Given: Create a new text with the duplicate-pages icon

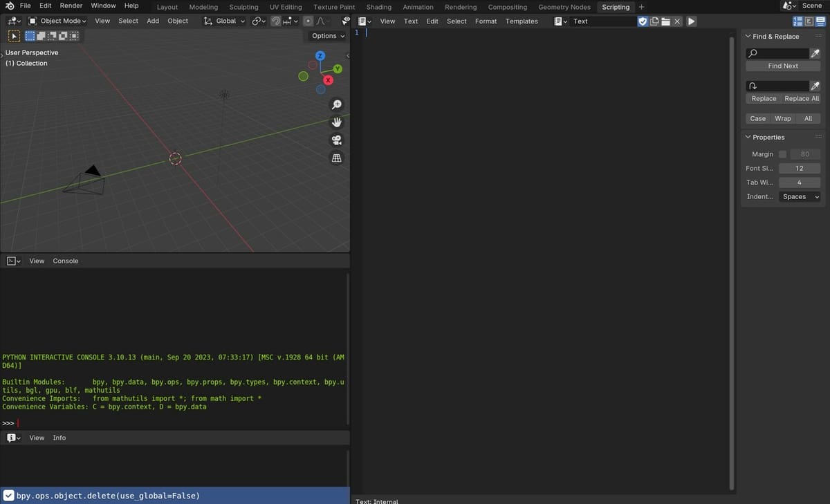Looking at the screenshot, I should pos(654,21).
